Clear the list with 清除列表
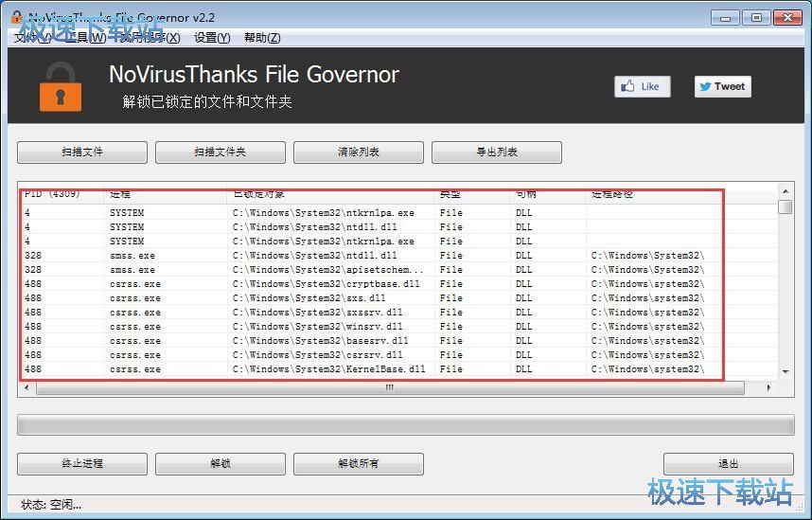Screen dimensions: 812x520 359,152
